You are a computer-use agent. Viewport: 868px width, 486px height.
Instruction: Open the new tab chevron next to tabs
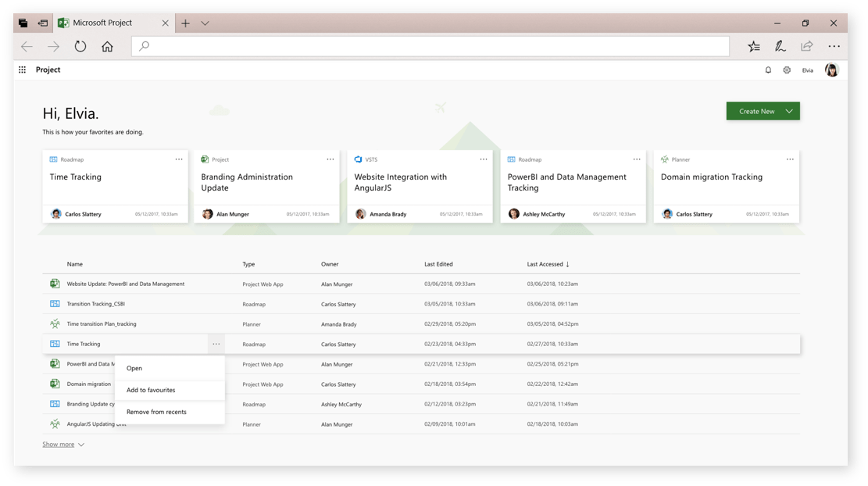pyautogui.click(x=205, y=23)
